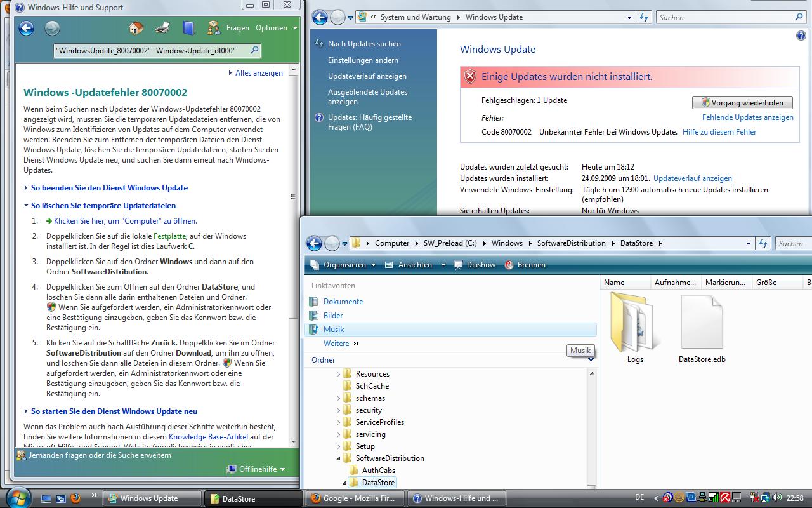
Task: Click the Help home icon
Action: (x=136, y=28)
